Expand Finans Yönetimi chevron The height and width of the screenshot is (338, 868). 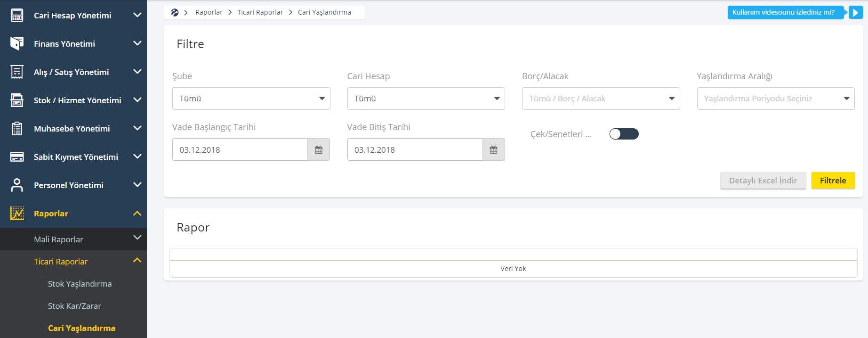pos(137,43)
